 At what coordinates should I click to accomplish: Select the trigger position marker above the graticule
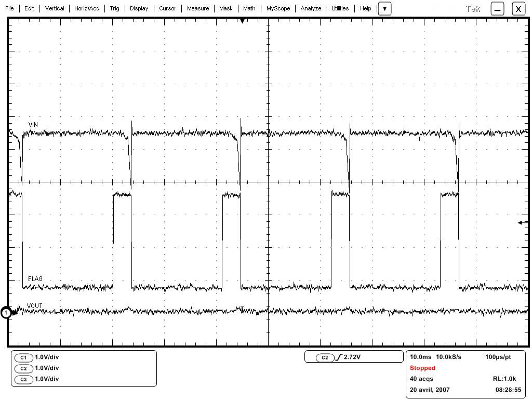[242, 21]
